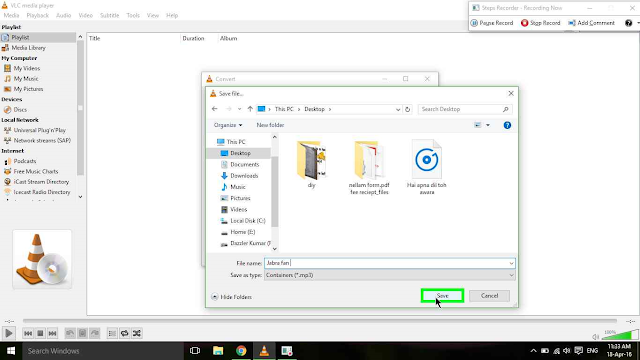
Task: Mute audio via speaker icon
Action: [x=596, y=337]
